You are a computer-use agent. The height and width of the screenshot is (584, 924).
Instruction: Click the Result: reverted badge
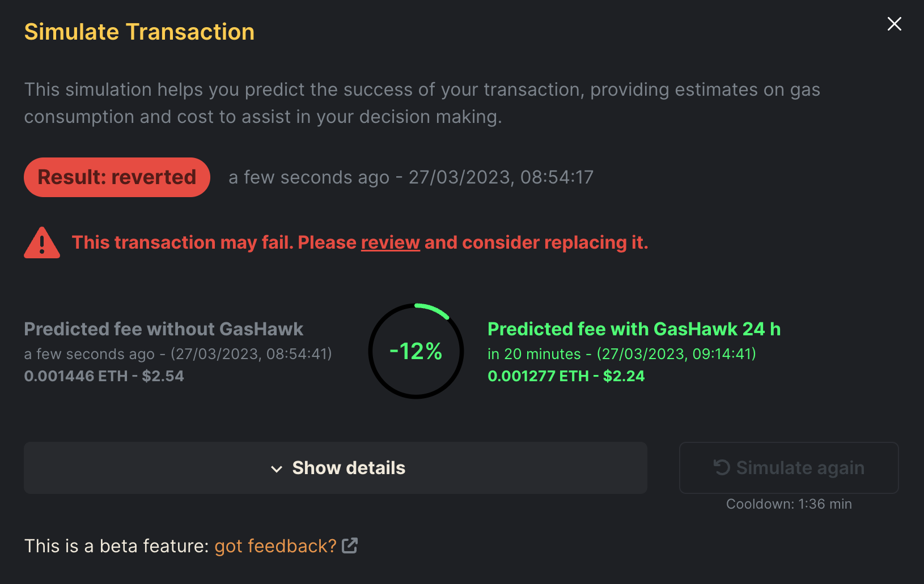click(117, 177)
